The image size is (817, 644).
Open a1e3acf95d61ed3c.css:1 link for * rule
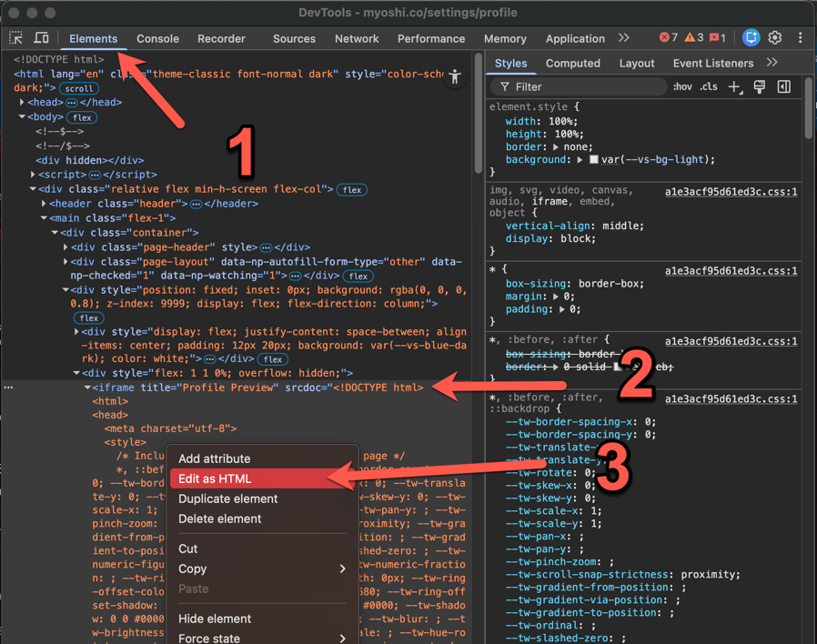coord(731,271)
